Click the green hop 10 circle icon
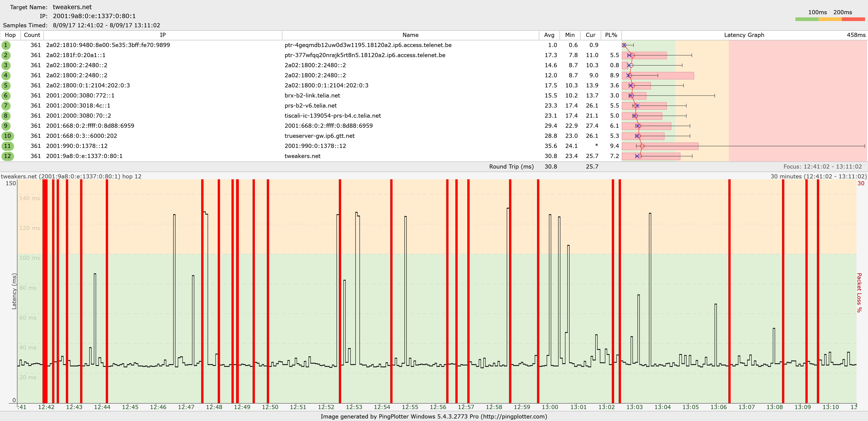 (7, 136)
